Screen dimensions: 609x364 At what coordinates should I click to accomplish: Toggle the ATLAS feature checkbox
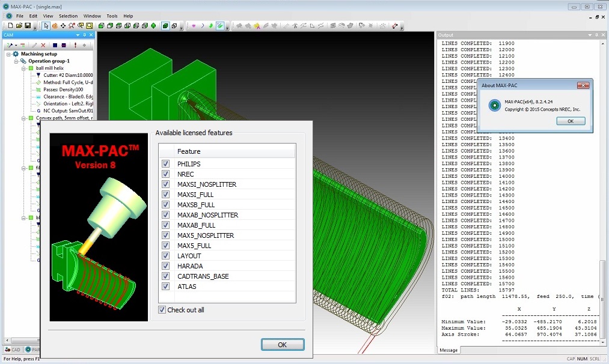pos(165,287)
